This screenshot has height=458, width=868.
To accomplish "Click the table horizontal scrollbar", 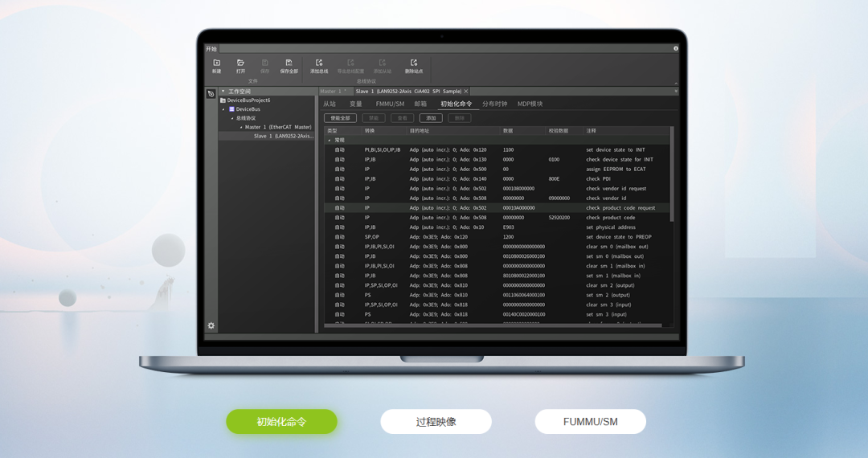I will pos(493,325).
